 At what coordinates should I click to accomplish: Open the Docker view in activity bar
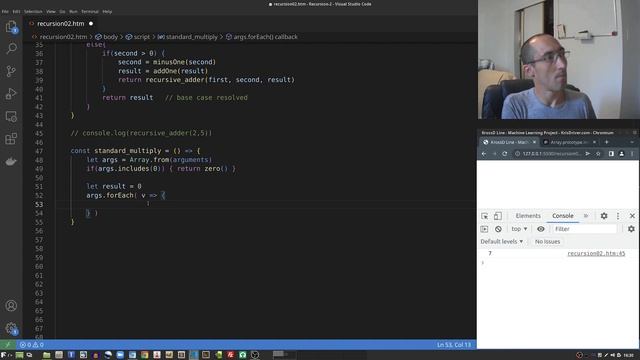tap(11, 162)
